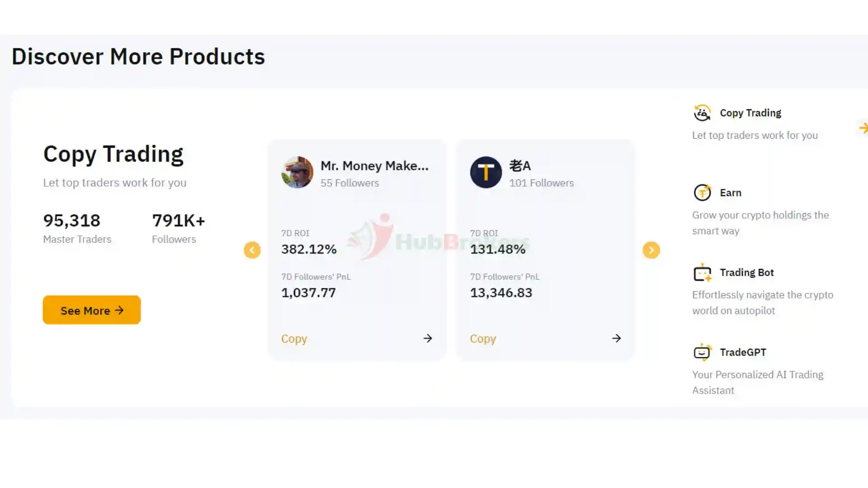Copy Mr. Money Maker's trades

294,339
